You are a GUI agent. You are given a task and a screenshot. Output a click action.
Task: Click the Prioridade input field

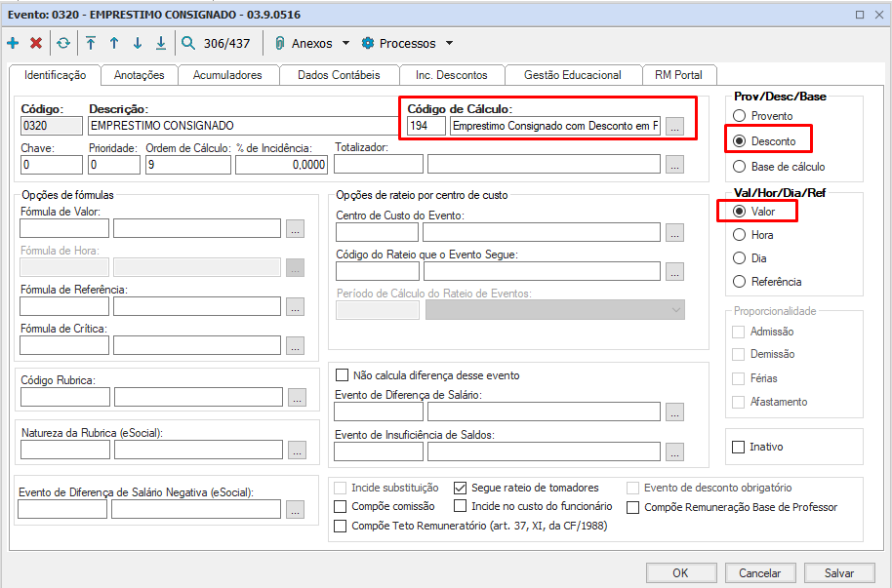(114, 165)
